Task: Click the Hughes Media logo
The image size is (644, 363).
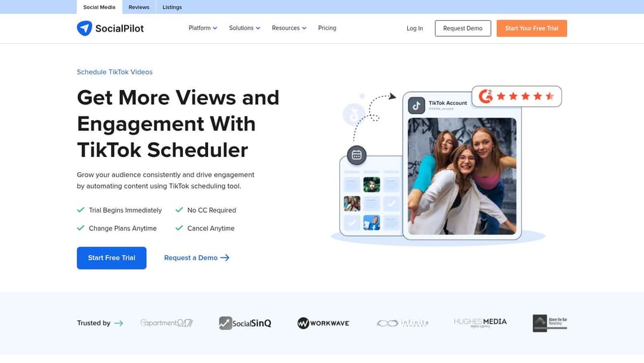Action: [480, 323]
